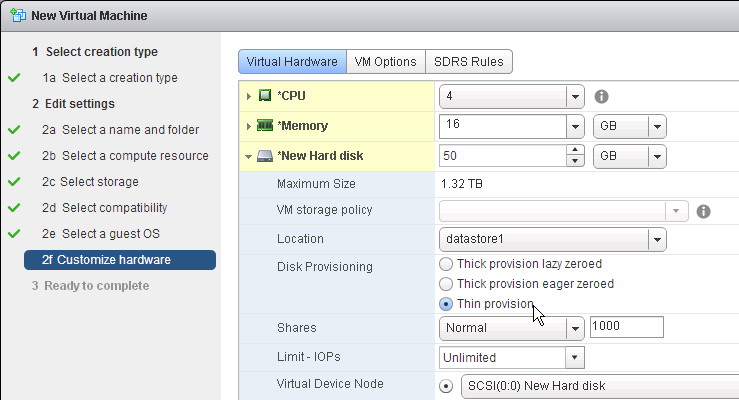Click the New Virtual Machine title icon

click(x=17, y=16)
